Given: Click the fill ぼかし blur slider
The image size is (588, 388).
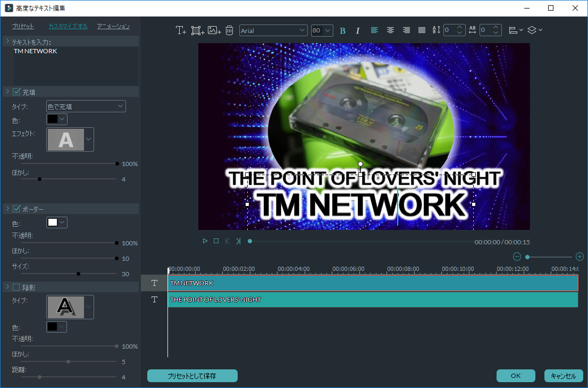Looking at the screenshot, I should (x=69, y=179).
